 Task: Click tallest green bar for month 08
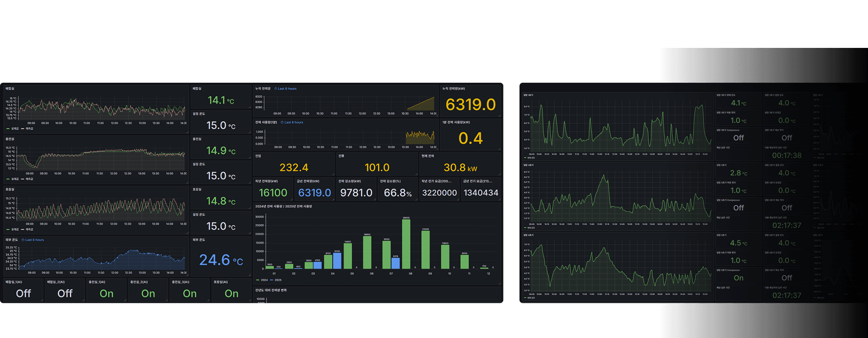coord(406,244)
